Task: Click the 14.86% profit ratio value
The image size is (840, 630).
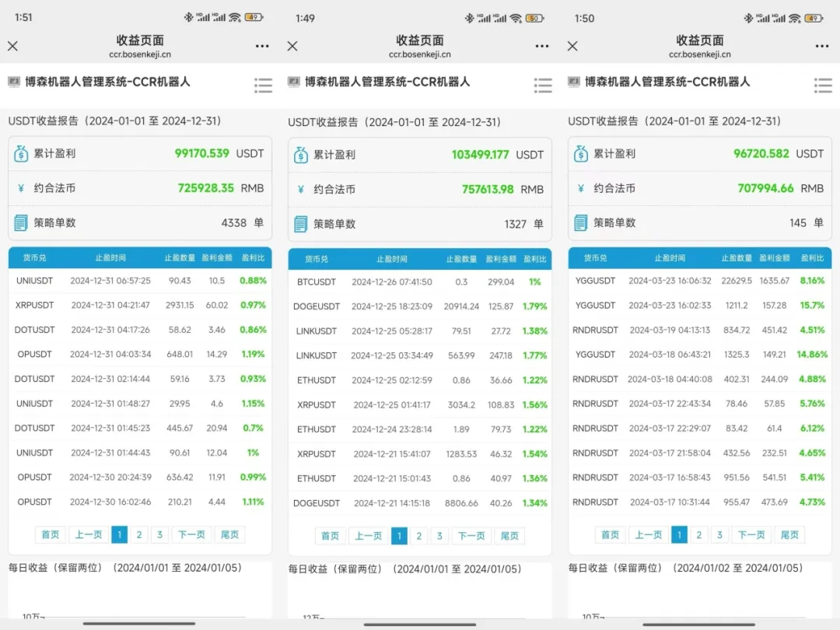Action: tap(811, 354)
